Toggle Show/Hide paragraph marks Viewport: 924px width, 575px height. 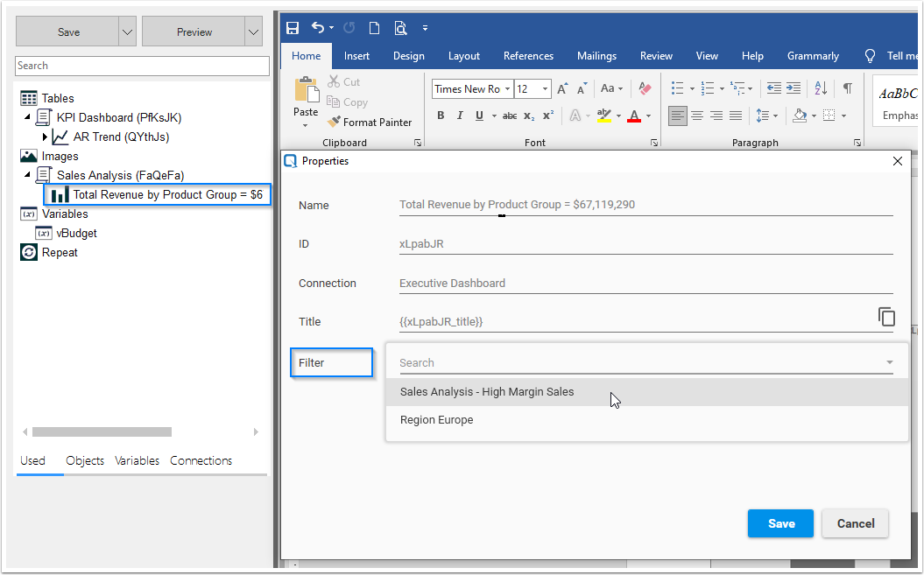click(x=847, y=88)
